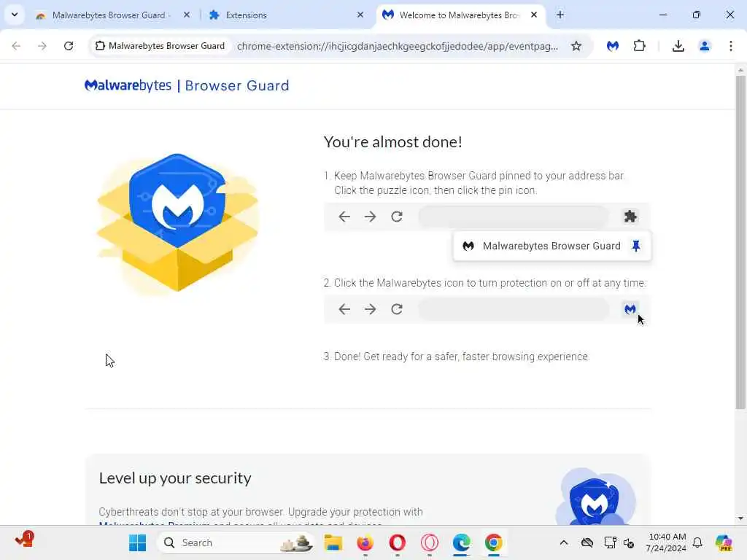Image resolution: width=747 pixels, height=560 pixels.
Task: Click the Malwarebytes box illustration image
Action: click(x=178, y=222)
